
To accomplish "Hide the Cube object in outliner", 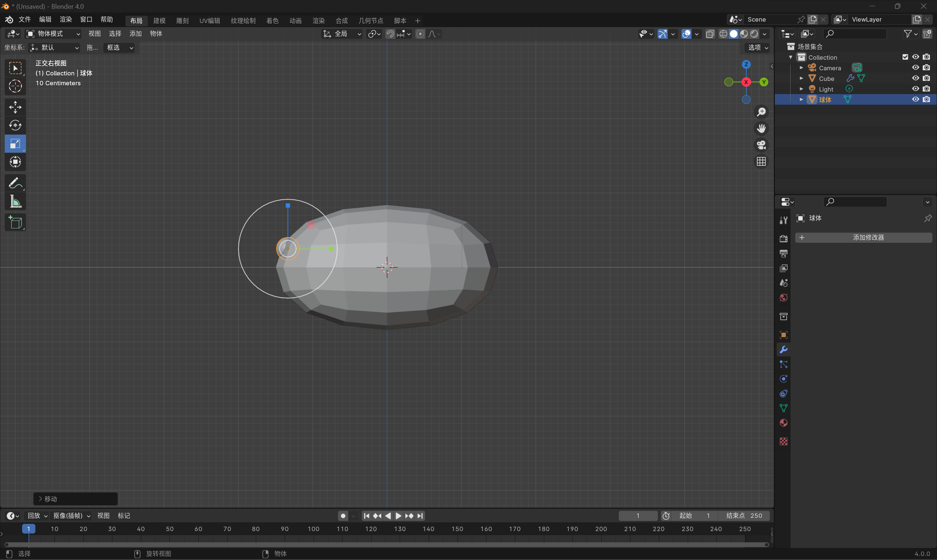I will click(x=915, y=78).
